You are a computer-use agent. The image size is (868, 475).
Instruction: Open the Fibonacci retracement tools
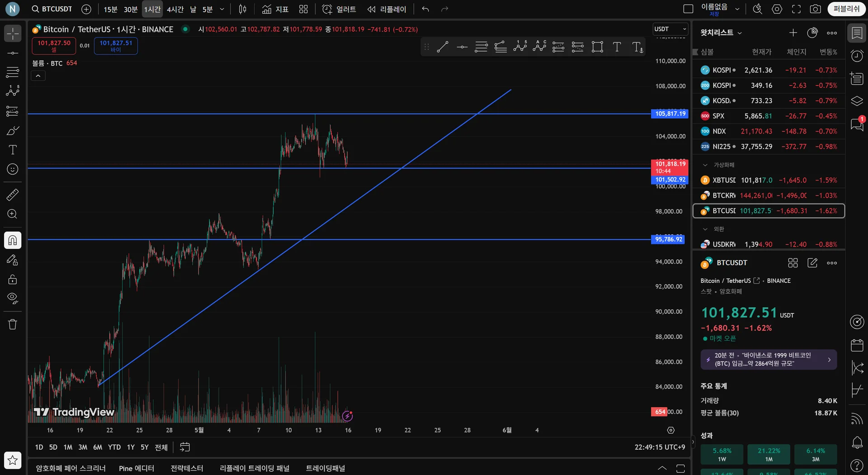pos(13,72)
